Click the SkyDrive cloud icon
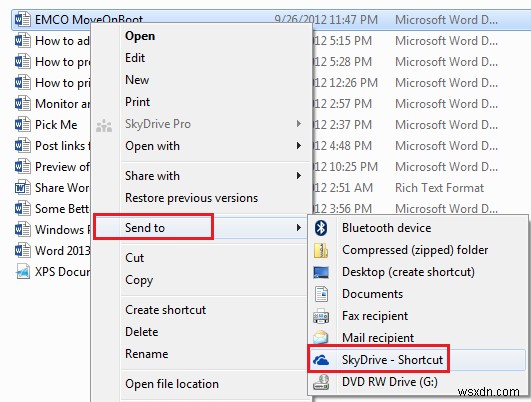 coord(321,360)
